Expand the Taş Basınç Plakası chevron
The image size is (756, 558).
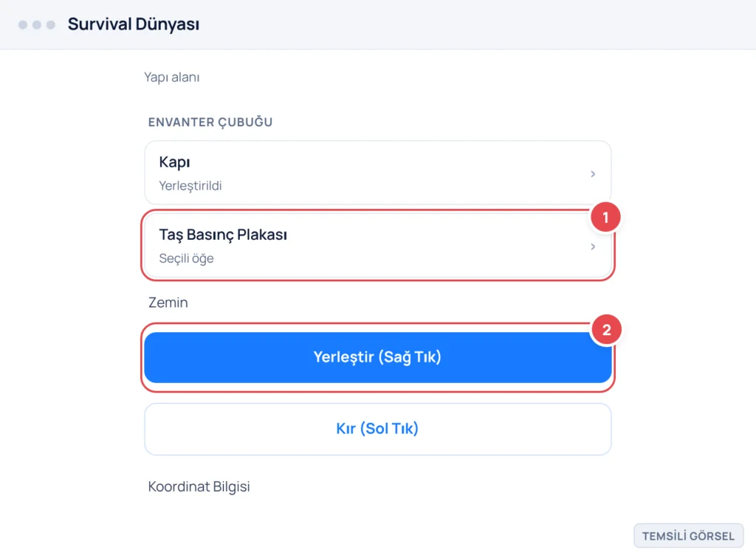tap(593, 247)
